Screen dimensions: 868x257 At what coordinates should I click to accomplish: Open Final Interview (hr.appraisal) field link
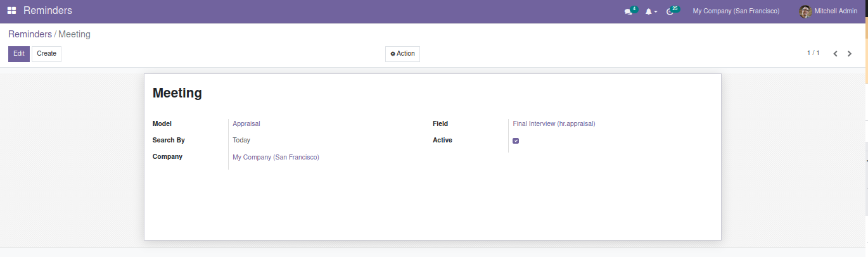[x=554, y=124]
